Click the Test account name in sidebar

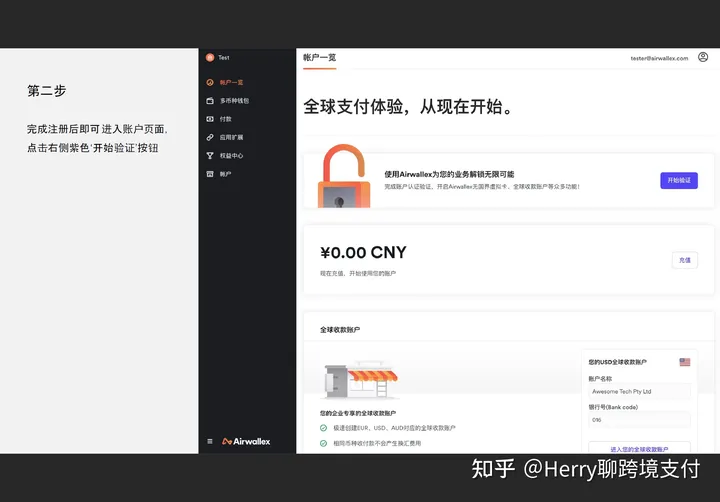(x=224, y=57)
